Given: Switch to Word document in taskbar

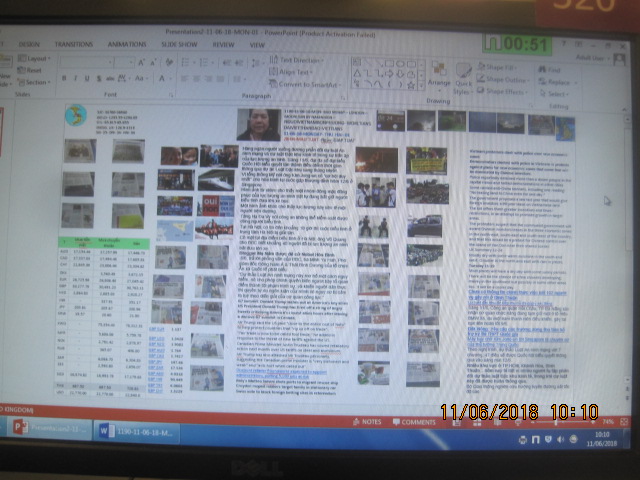Looking at the screenshot, I should point(136,432).
